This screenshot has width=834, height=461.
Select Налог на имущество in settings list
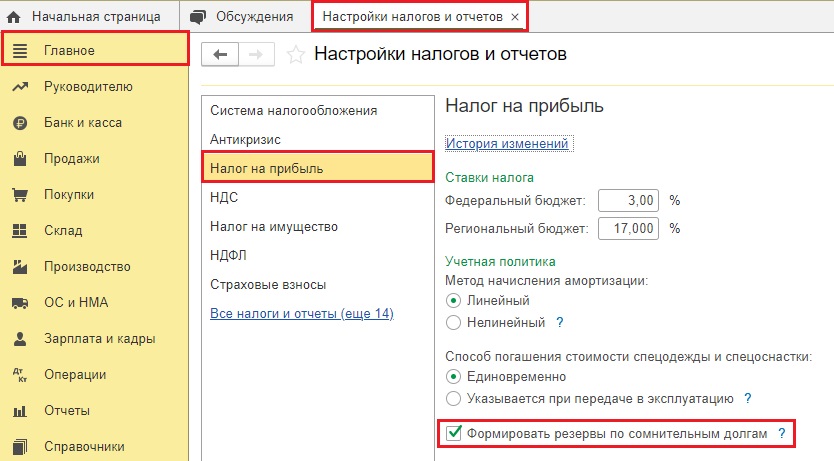[318, 227]
